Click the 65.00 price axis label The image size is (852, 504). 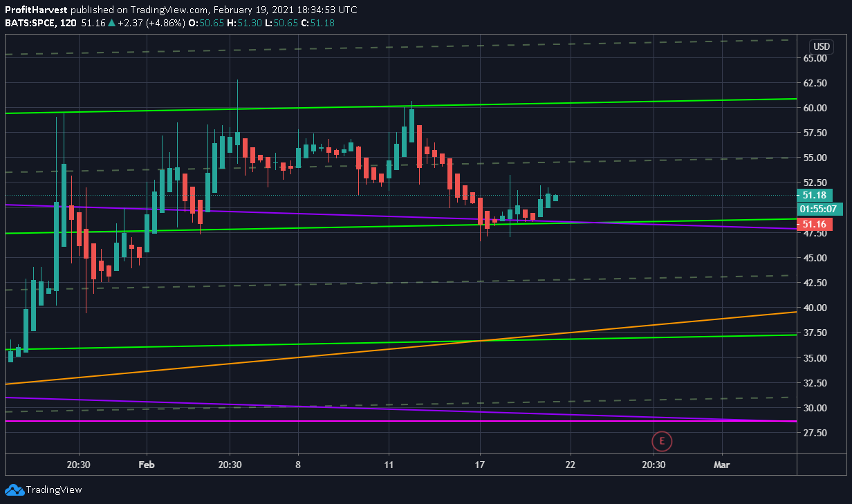[x=815, y=58]
